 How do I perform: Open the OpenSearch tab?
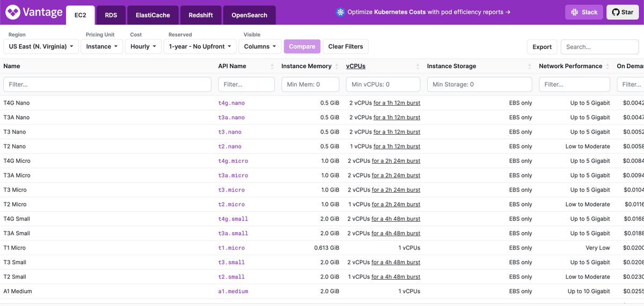pyautogui.click(x=250, y=15)
